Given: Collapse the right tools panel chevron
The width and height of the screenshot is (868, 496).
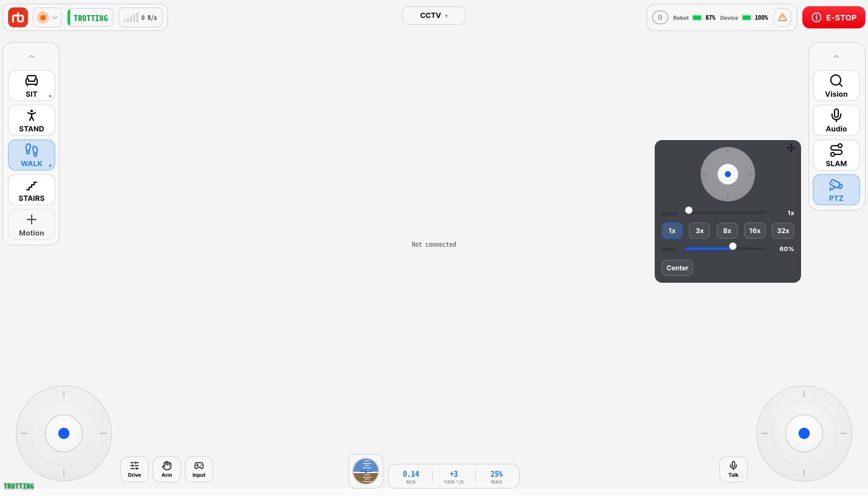Looking at the screenshot, I should pyautogui.click(x=836, y=56).
